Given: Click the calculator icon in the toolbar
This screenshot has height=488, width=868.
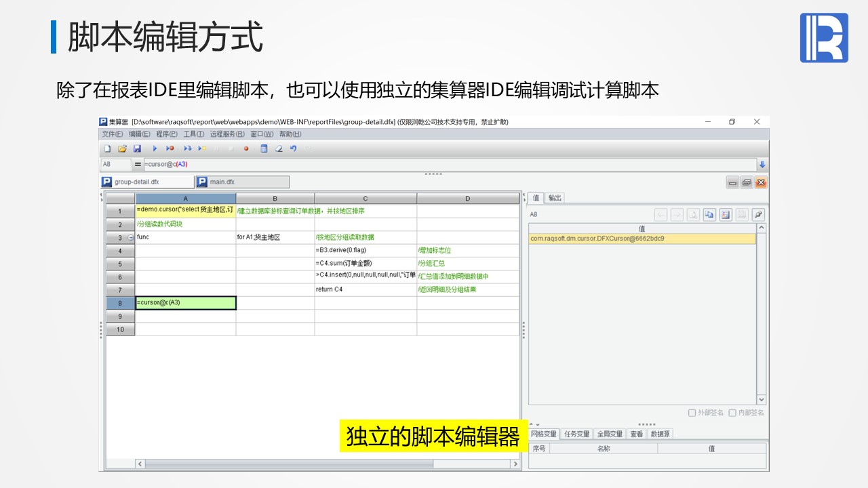Looking at the screenshot, I should (x=264, y=148).
